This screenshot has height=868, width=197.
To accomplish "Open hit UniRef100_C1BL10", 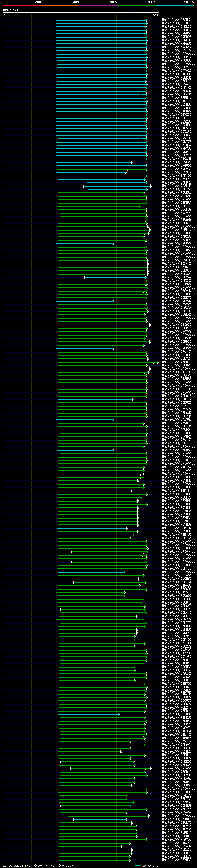I will pyautogui.click(x=176, y=230).
